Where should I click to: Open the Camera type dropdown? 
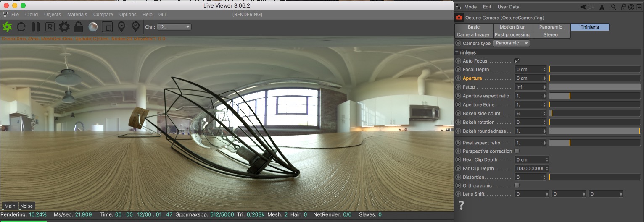pos(511,43)
